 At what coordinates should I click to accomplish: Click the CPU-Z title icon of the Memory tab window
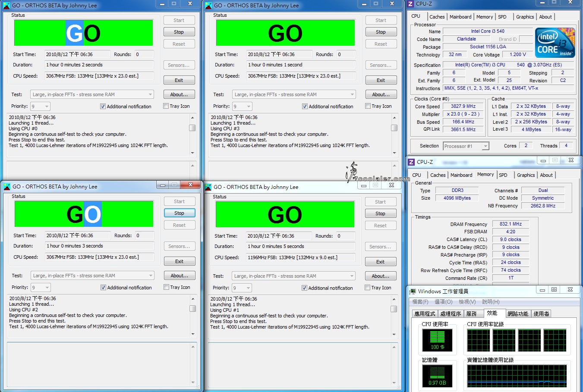click(411, 162)
